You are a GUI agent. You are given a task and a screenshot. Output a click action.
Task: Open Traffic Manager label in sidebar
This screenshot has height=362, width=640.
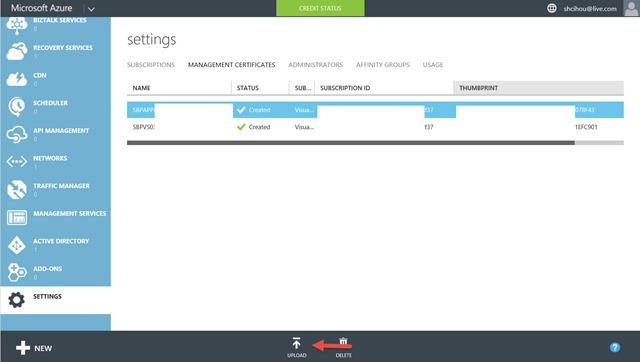click(61, 186)
